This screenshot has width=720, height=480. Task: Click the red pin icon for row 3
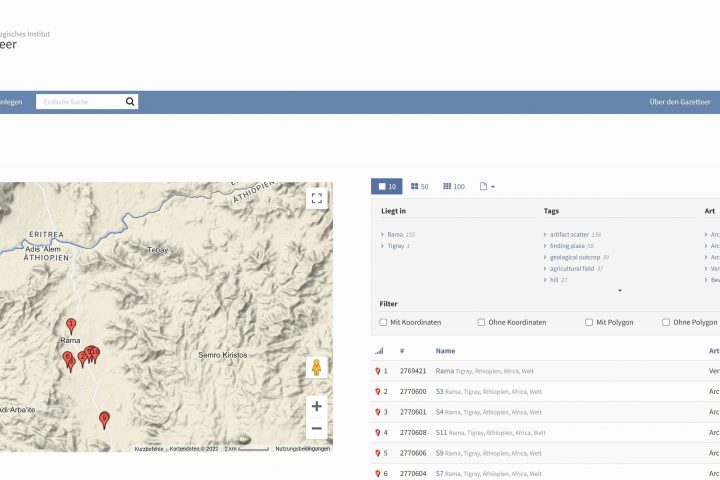[x=377, y=412]
